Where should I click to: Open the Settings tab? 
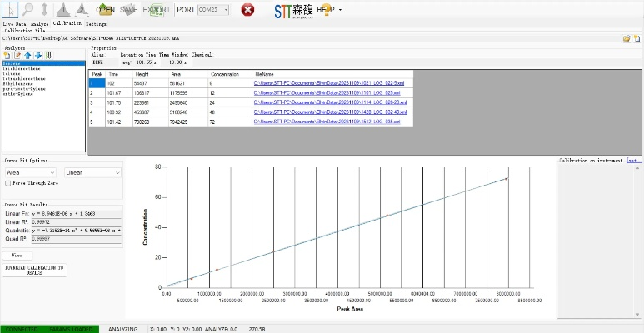(96, 24)
